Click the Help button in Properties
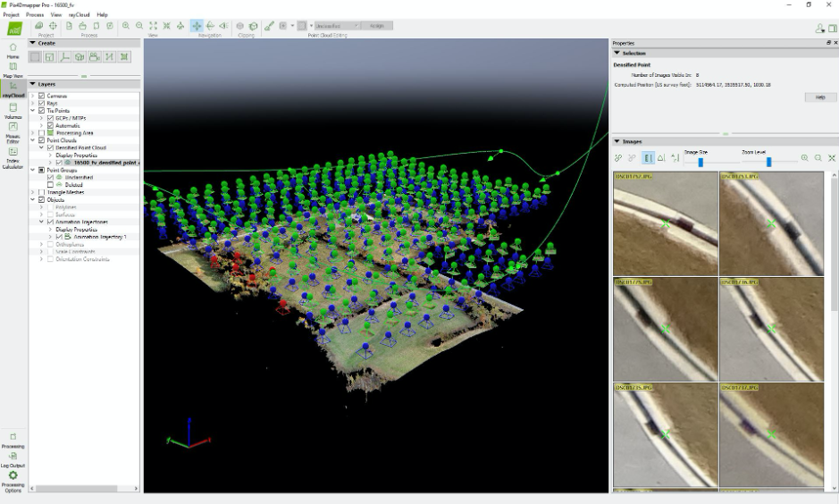Viewport: 839px width, 504px height. pyautogui.click(x=819, y=97)
